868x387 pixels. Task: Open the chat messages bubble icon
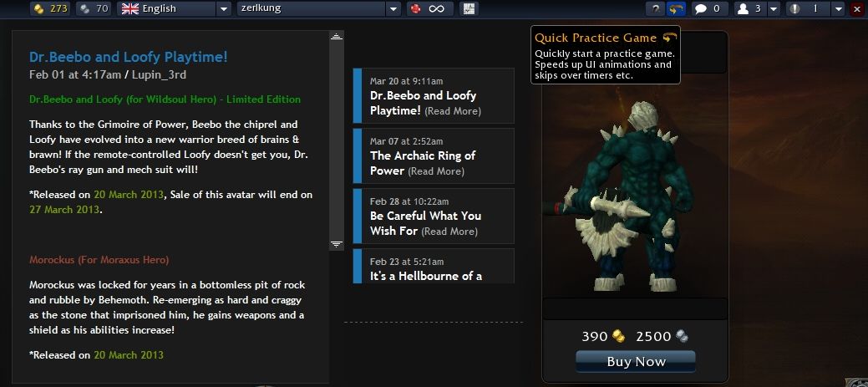[x=701, y=9]
